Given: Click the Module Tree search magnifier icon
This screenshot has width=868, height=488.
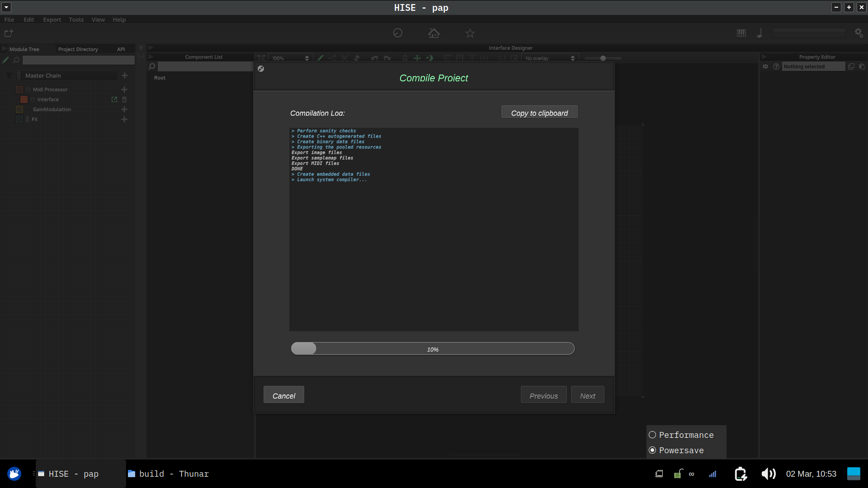Looking at the screenshot, I should coord(16,60).
